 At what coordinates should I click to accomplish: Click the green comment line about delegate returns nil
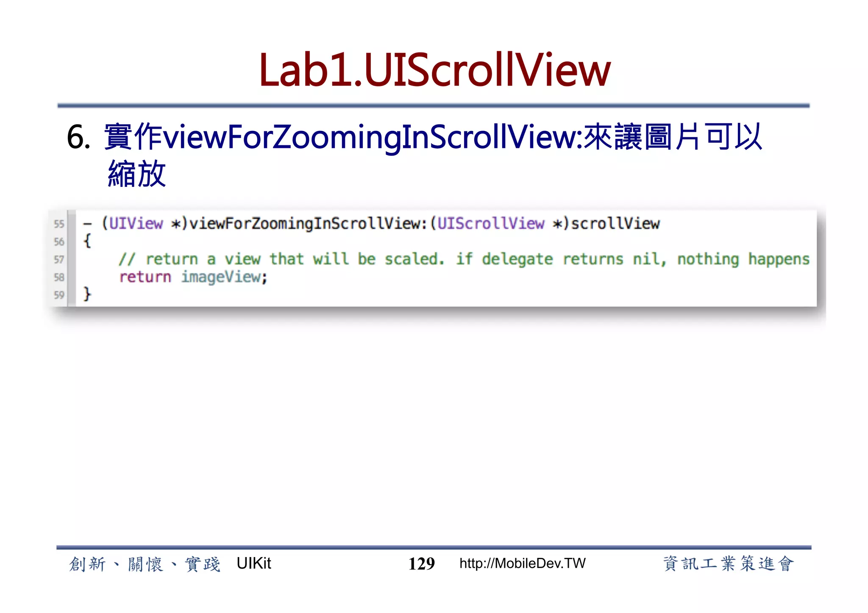tap(464, 259)
